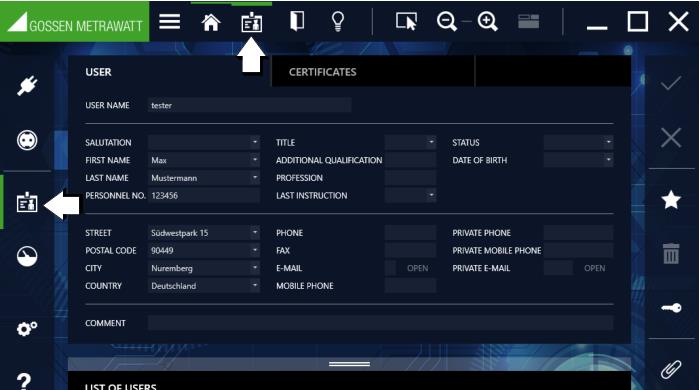Click the PRIVATE MOBILE PHONE field
This screenshot has width=700, height=390.
(x=579, y=250)
